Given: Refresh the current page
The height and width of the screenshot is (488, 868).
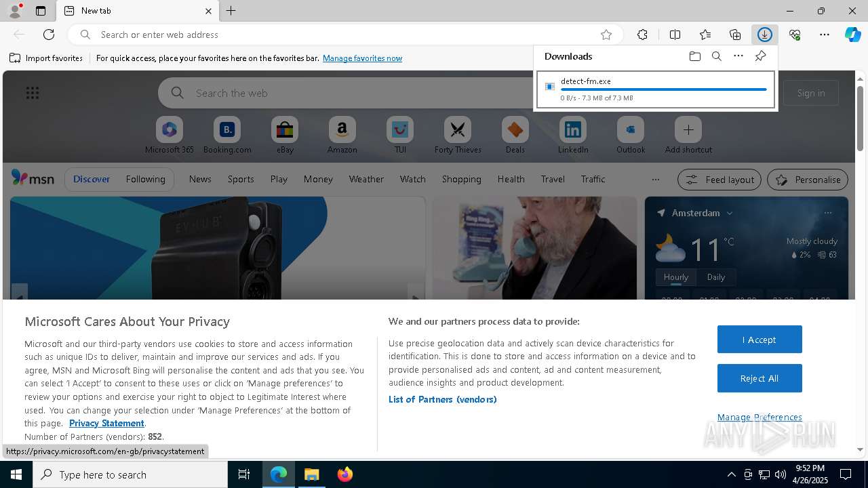Looking at the screenshot, I should (49, 35).
